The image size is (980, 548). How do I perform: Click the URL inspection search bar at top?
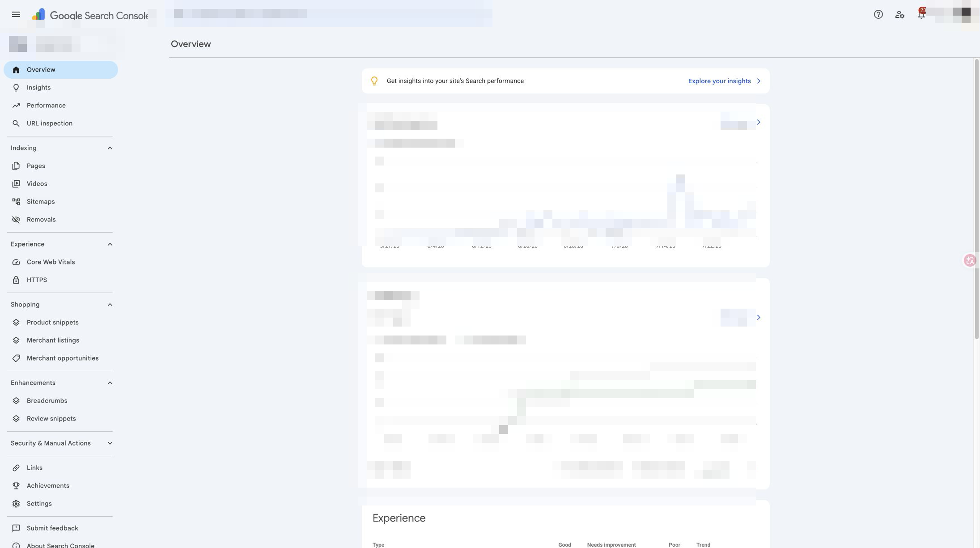pyautogui.click(x=329, y=13)
